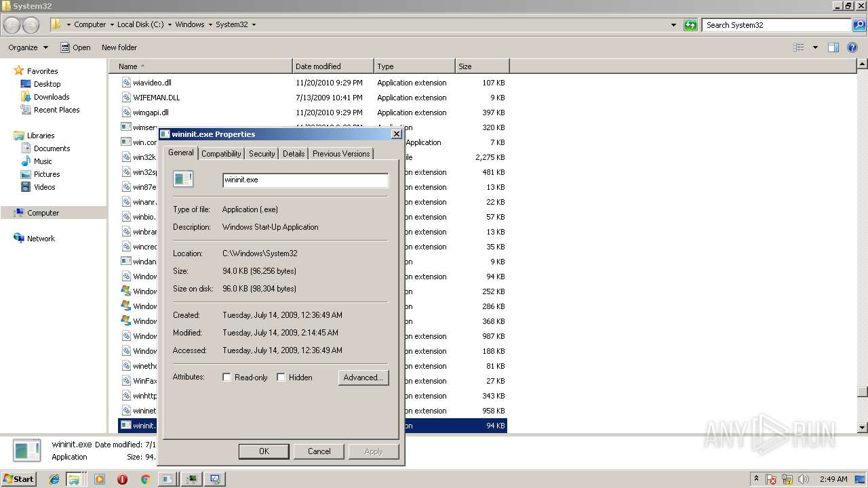Open the Videos library

click(38, 187)
